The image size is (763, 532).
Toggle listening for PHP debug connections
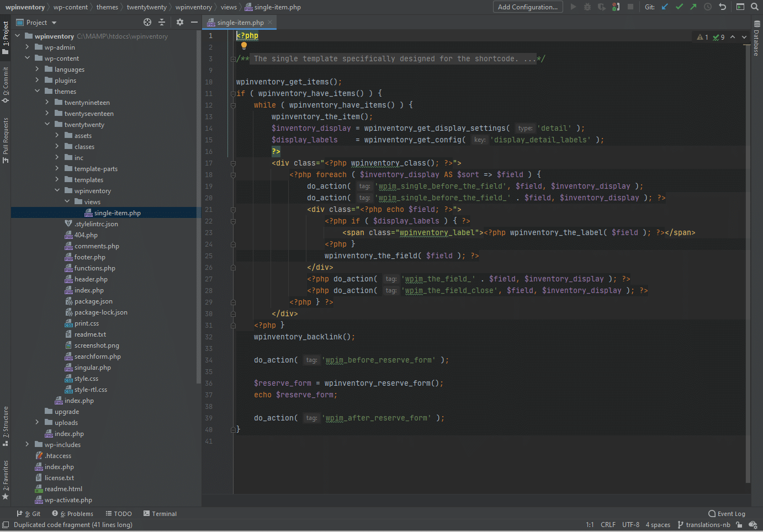click(616, 7)
